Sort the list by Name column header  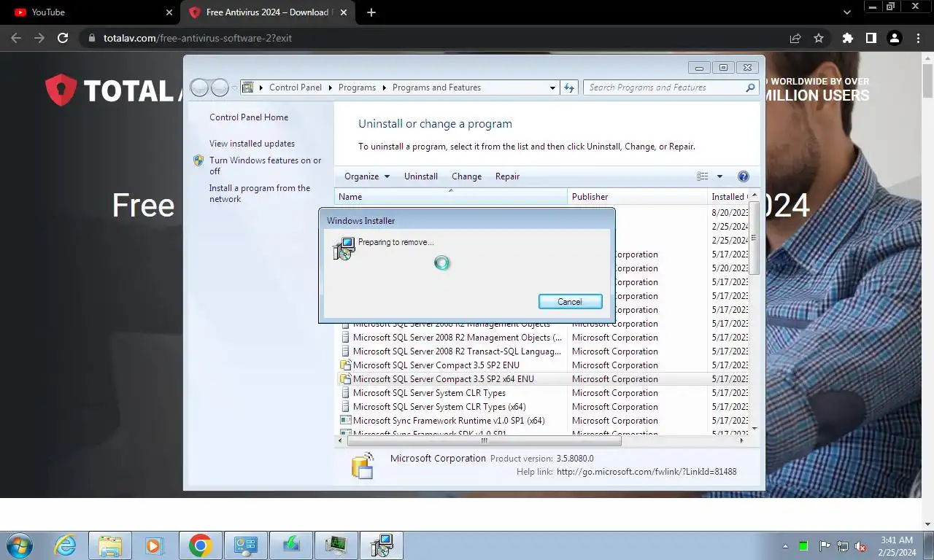tap(451, 197)
